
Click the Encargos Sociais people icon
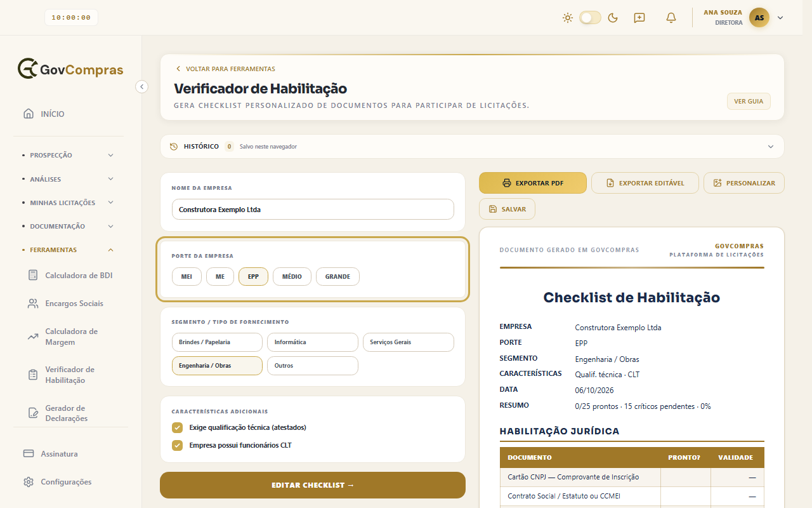[33, 304]
